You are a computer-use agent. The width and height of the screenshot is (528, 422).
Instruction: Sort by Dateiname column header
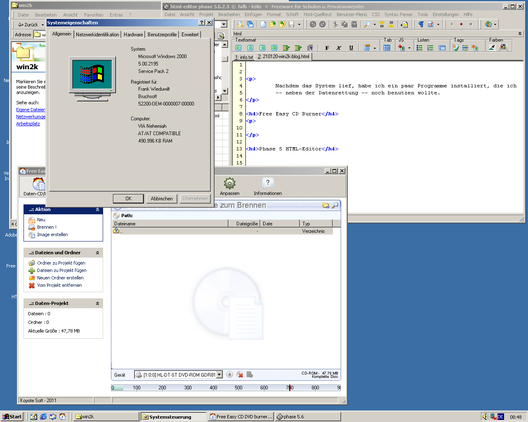pyautogui.click(x=170, y=224)
